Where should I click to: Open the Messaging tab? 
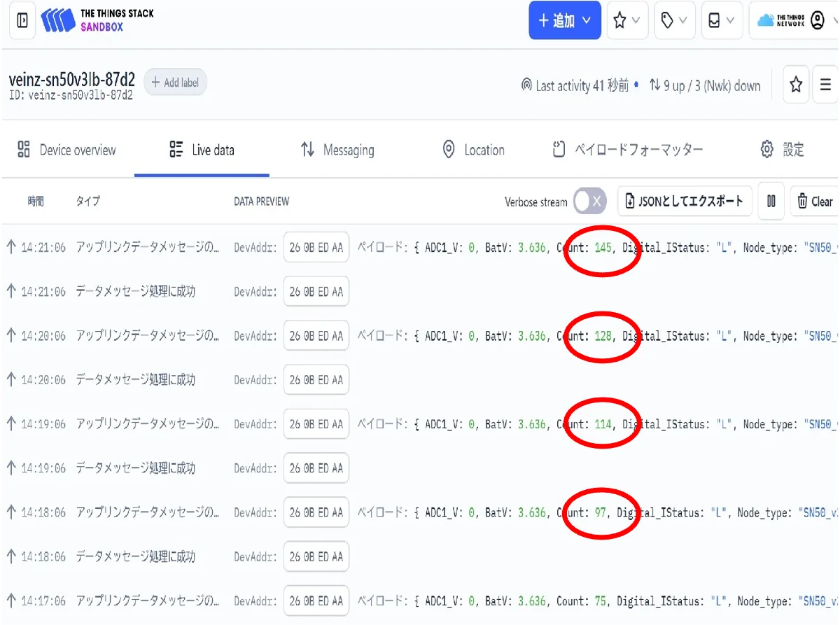pos(337,150)
